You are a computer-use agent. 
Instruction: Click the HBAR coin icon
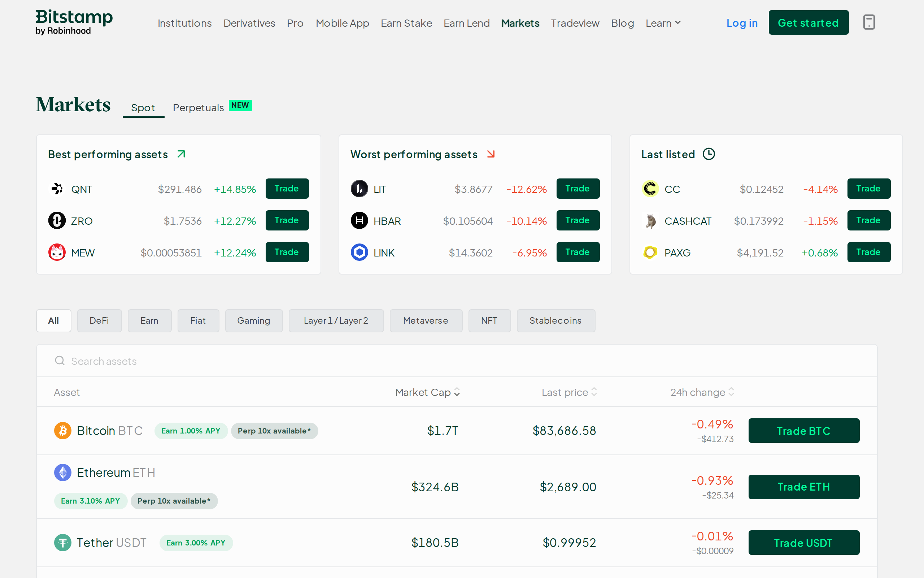pos(359,221)
